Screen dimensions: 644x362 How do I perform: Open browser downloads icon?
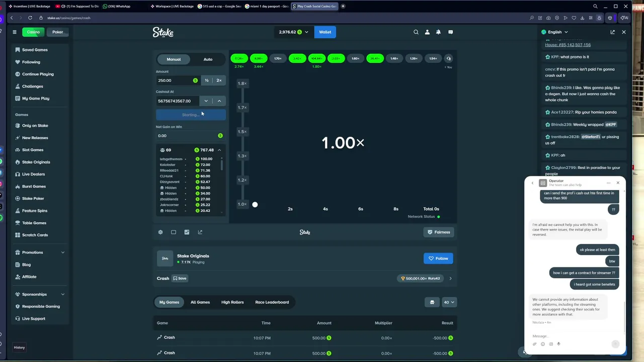click(582, 18)
